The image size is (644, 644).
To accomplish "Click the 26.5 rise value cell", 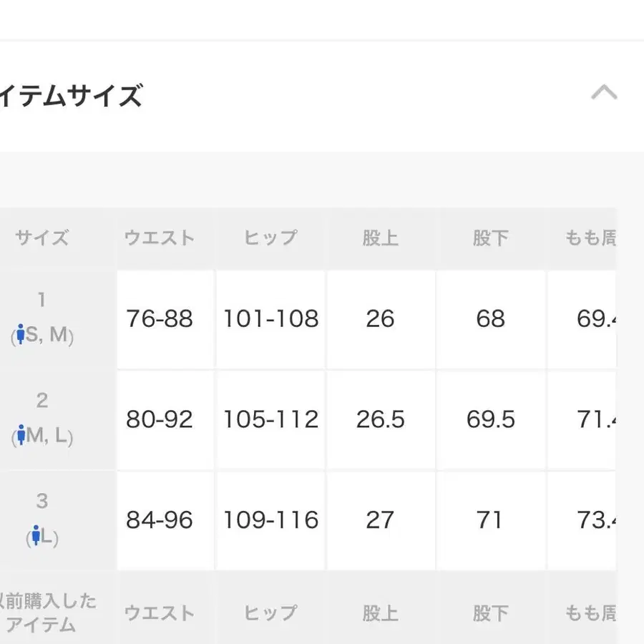I will 381,420.
